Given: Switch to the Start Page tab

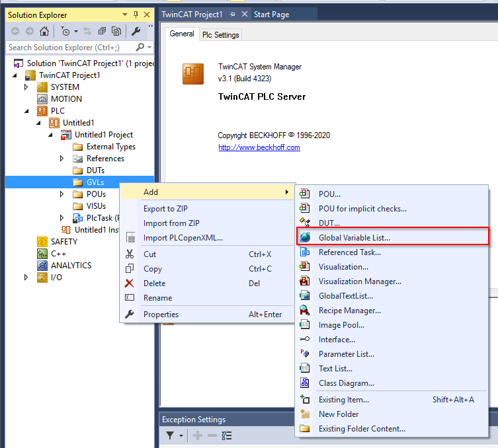Looking at the screenshot, I should [x=272, y=15].
